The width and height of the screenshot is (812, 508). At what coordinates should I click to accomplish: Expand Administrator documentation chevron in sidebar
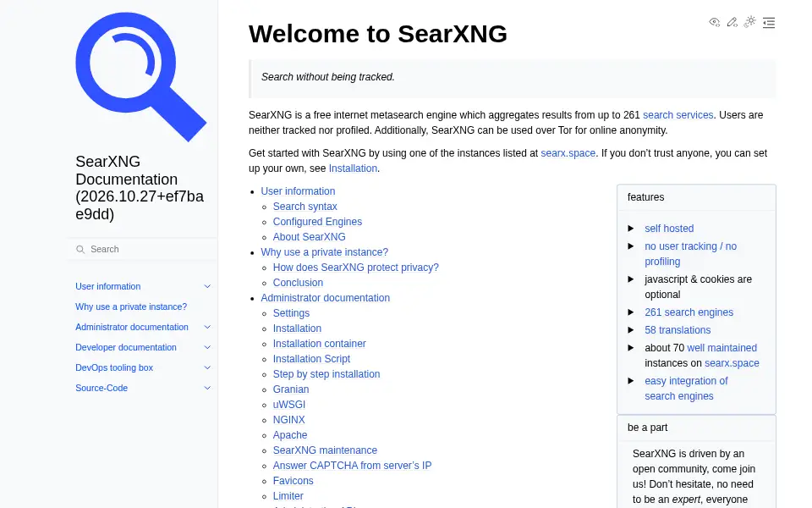pyautogui.click(x=207, y=327)
